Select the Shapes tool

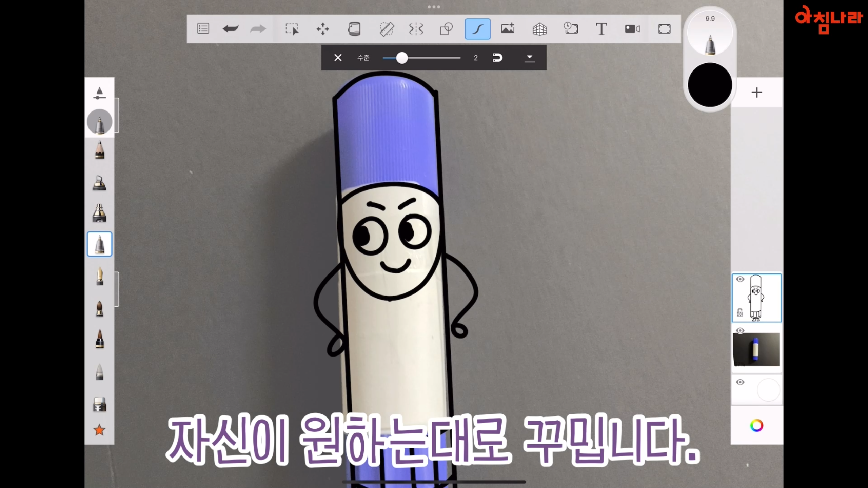446,29
